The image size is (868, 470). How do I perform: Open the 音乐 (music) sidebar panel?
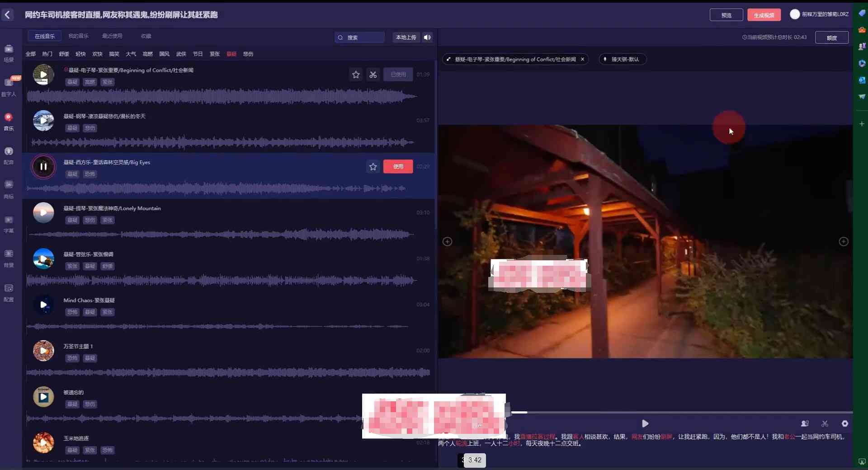click(9, 122)
